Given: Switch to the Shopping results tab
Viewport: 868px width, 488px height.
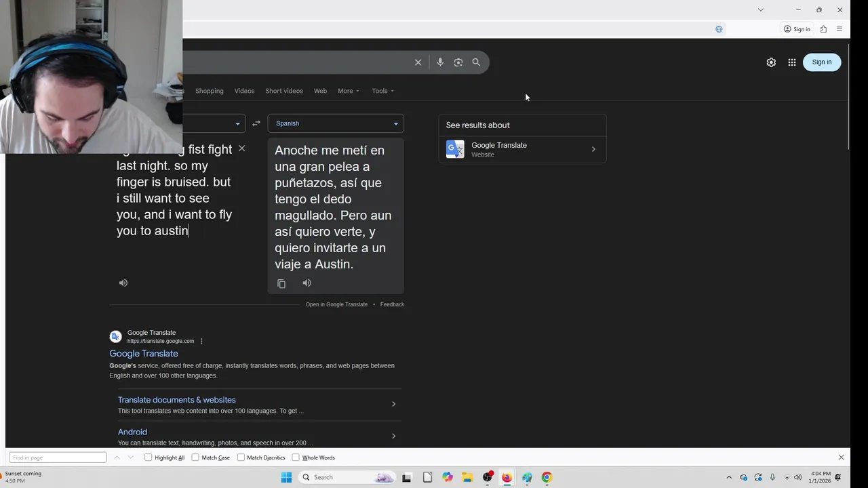Looking at the screenshot, I should point(209,91).
